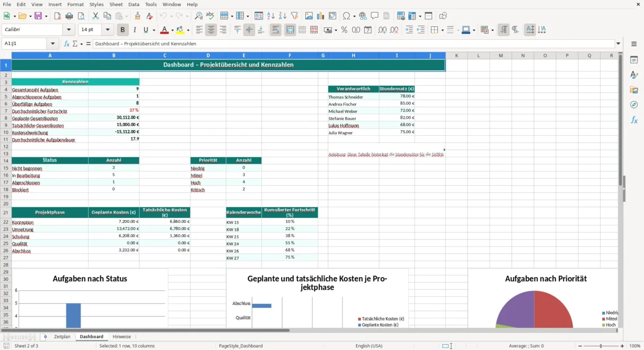The width and height of the screenshot is (644, 350).
Task: Open the Gallery sidebar panel
Action: click(634, 90)
